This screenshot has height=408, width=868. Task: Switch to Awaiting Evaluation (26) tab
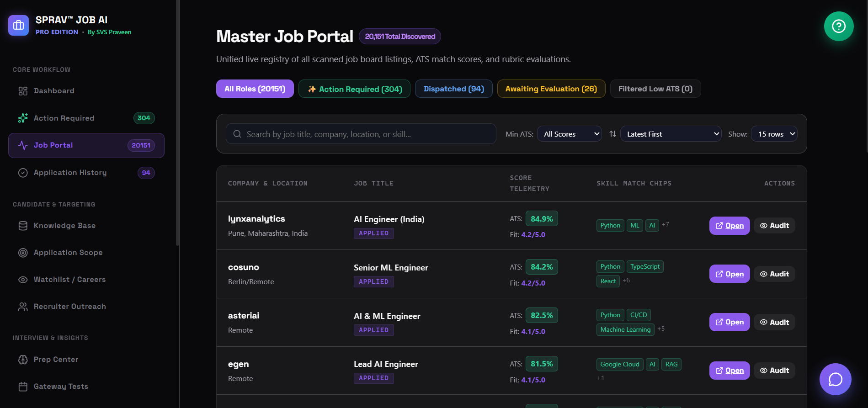click(551, 89)
